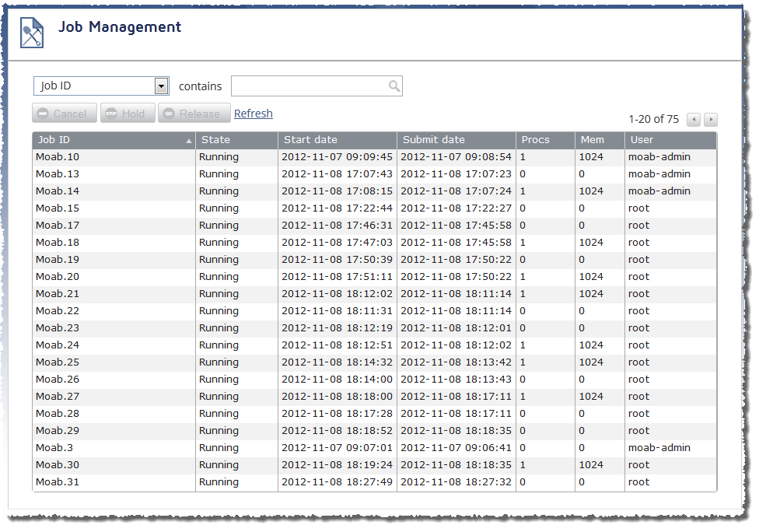This screenshot has width=759, height=532.
Task: Click the search magnifier icon
Action: coord(394,86)
